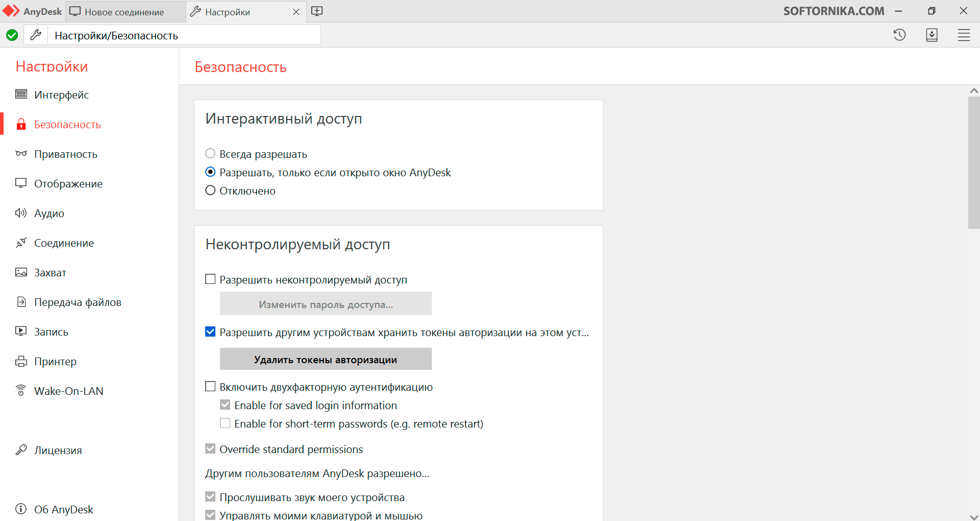Click Изменить пароль доступа button
The image size is (980, 521).
[x=326, y=304]
